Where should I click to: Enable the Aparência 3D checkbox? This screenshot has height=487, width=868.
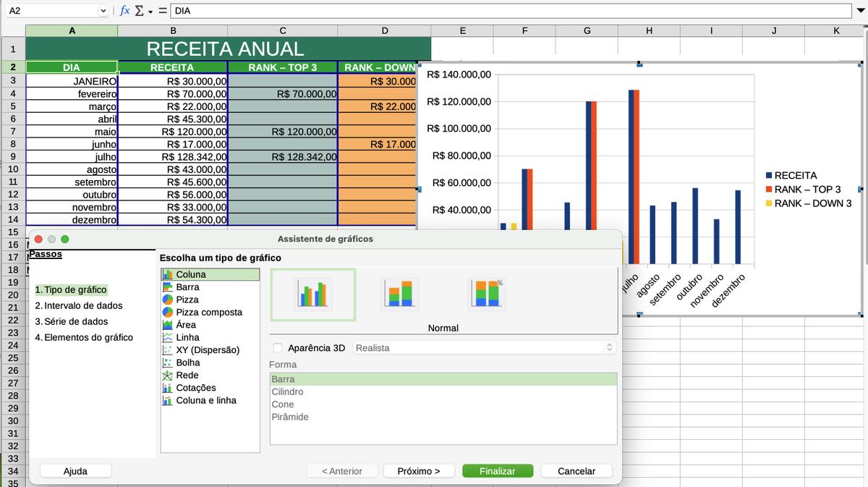tap(277, 348)
